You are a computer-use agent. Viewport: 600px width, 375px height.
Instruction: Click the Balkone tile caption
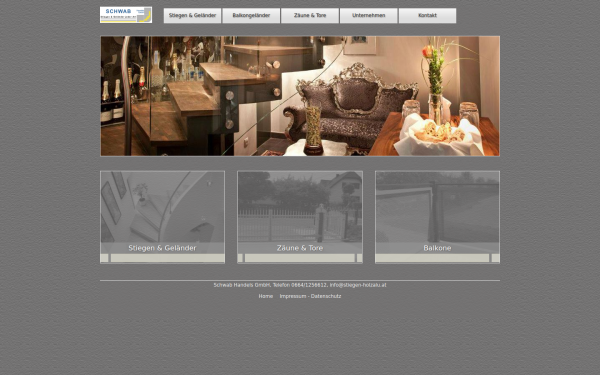(437, 248)
